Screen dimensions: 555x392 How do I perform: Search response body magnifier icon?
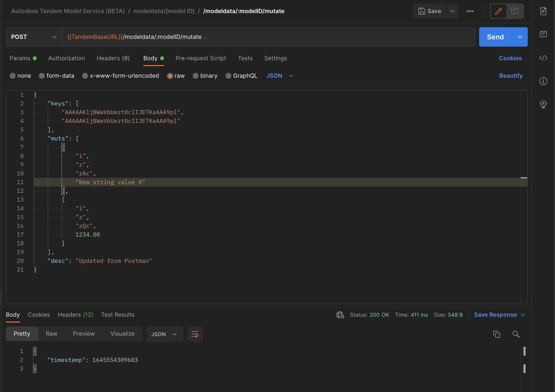tap(516, 334)
